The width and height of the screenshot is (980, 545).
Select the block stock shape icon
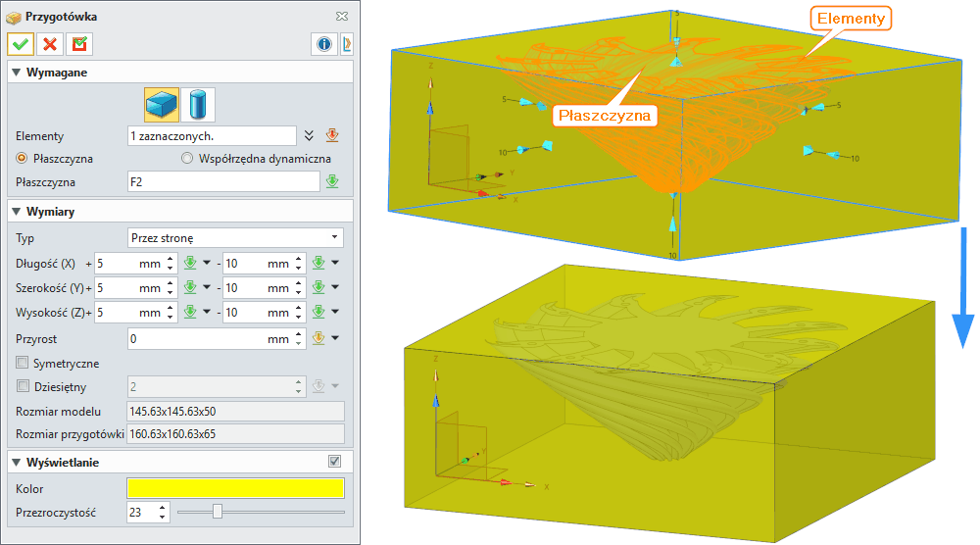161,104
